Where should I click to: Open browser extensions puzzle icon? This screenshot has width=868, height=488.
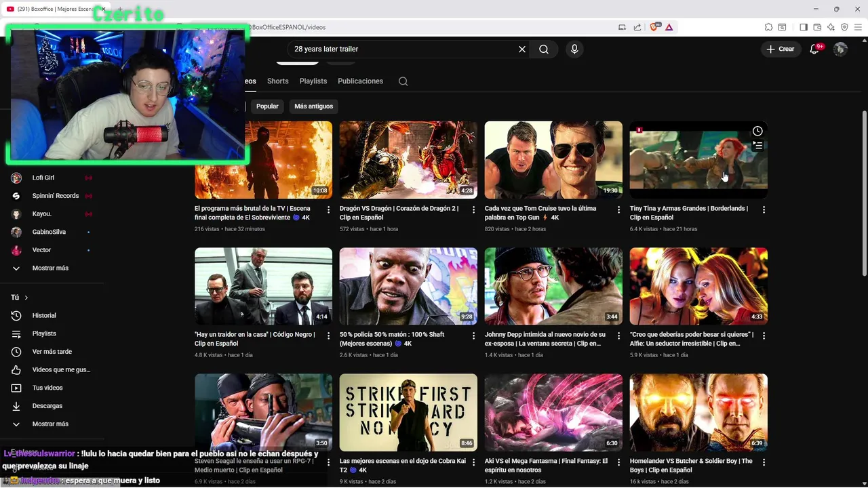pyautogui.click(x=768, y=27)
